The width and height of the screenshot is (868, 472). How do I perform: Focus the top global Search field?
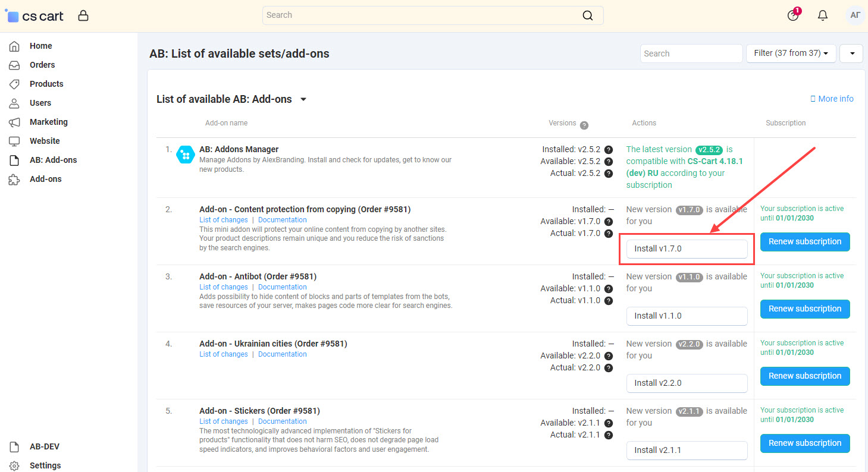pyautogui.click(x=433, y=15)
